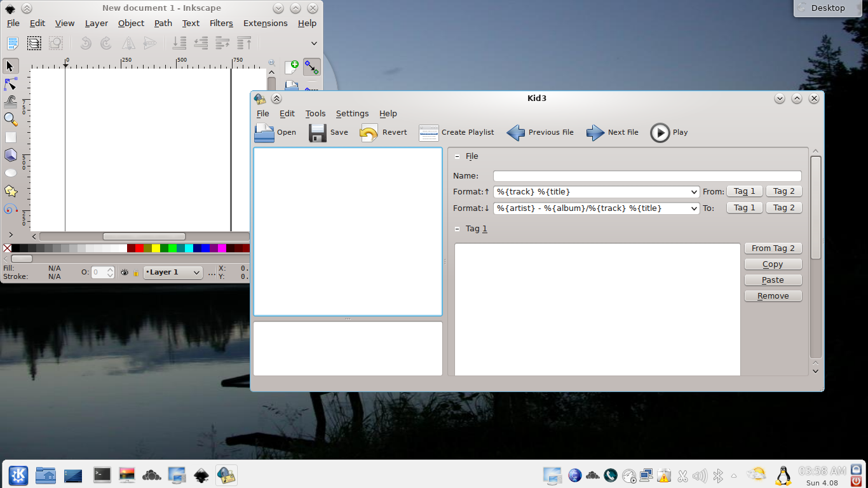This screenshot has width=868, height=488.
Task: Toggle the lock icon in Inkscape's status bar
Action: (137, 272)
